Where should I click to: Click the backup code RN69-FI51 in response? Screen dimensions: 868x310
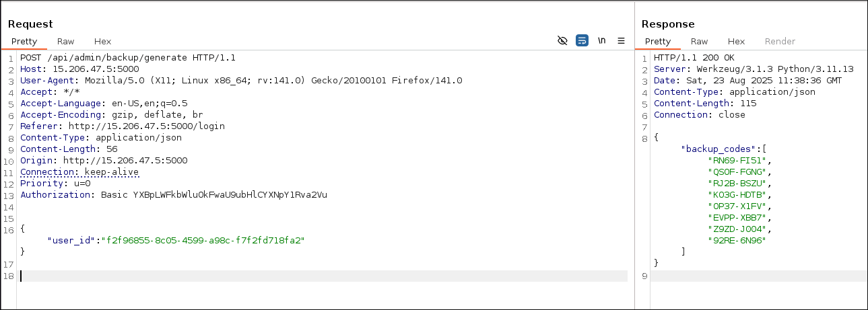737,161
